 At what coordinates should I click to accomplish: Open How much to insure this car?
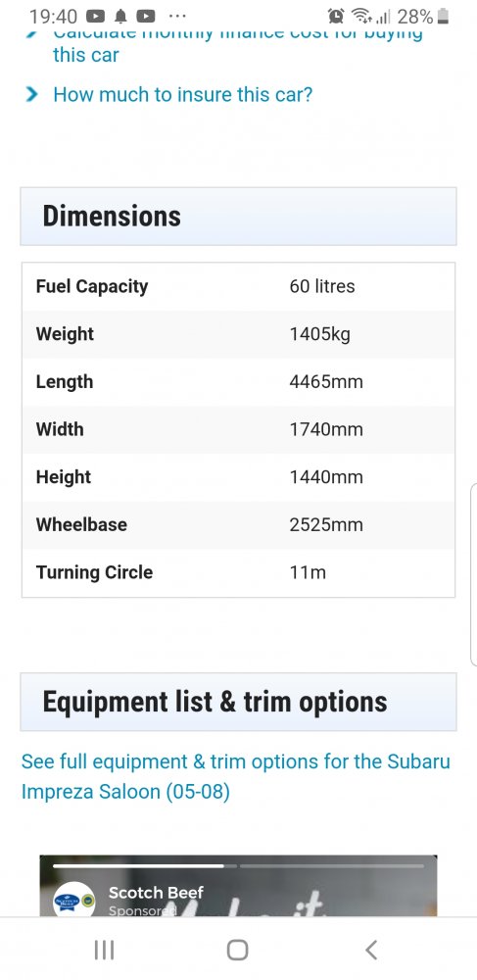(x=182, y=94)
